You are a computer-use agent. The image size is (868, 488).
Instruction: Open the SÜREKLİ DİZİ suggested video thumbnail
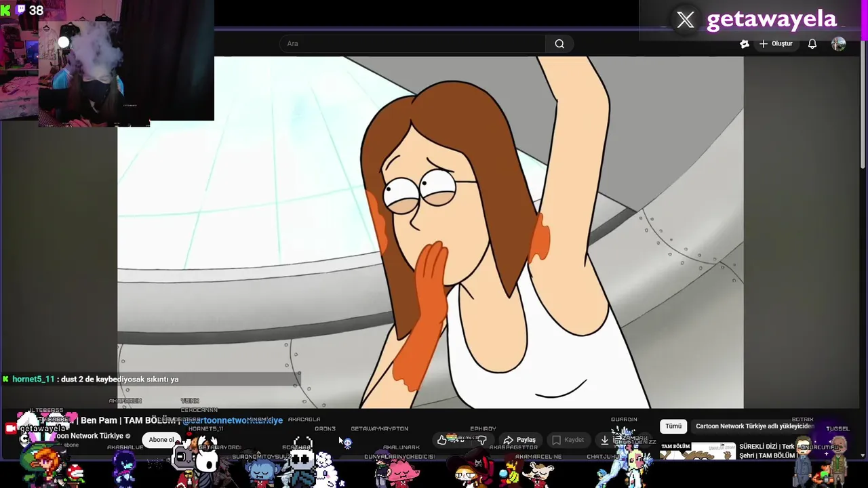[x=698, y=450]
